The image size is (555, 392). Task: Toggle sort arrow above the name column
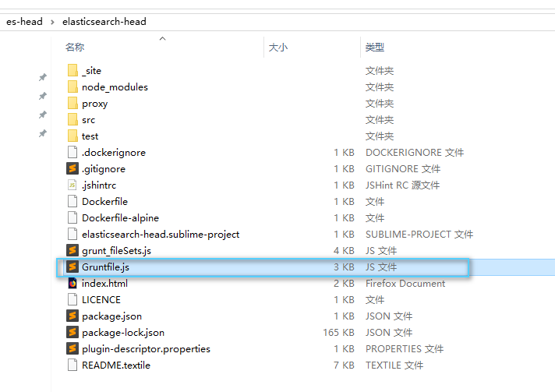point(162,38)
